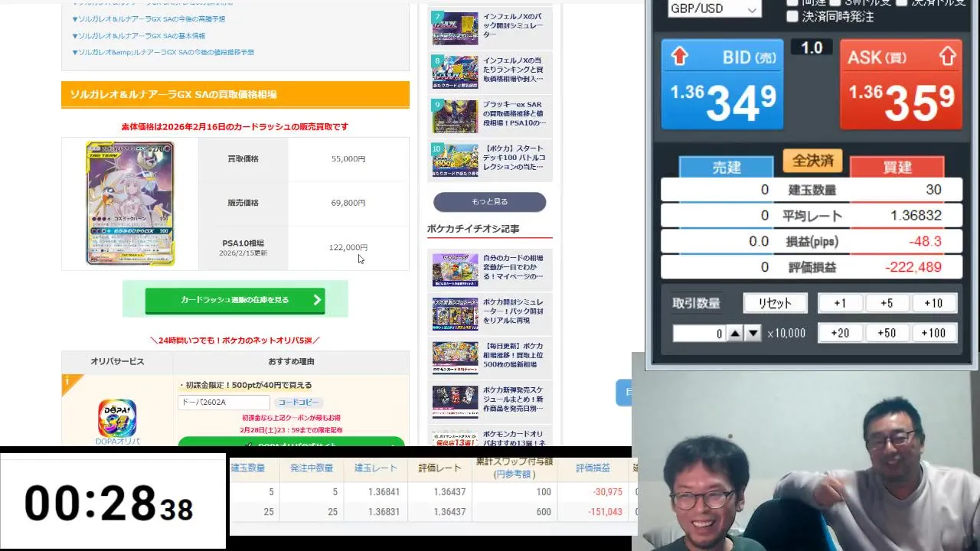Viewport: 980px width, 551px height.
Task: Click the 評価レート column header
Action: (439, 468)
